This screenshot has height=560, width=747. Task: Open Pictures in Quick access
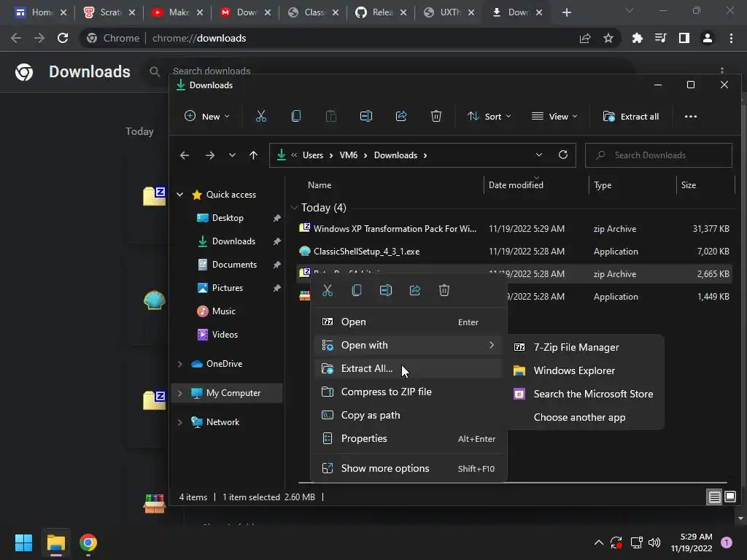(x=228, y=288)
